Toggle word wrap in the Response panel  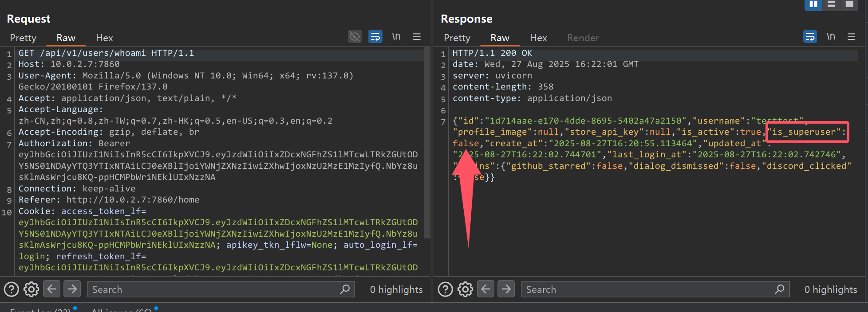tap(810, 36)
